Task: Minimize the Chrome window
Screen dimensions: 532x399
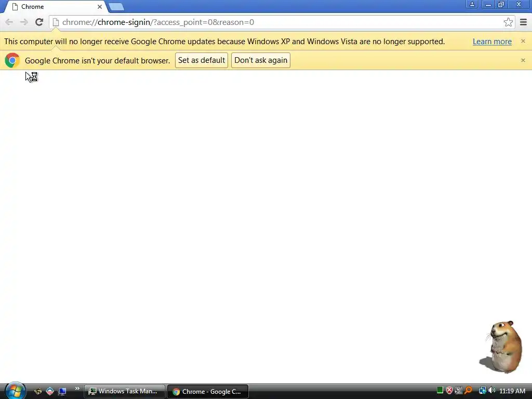Action: pos(488,4)
